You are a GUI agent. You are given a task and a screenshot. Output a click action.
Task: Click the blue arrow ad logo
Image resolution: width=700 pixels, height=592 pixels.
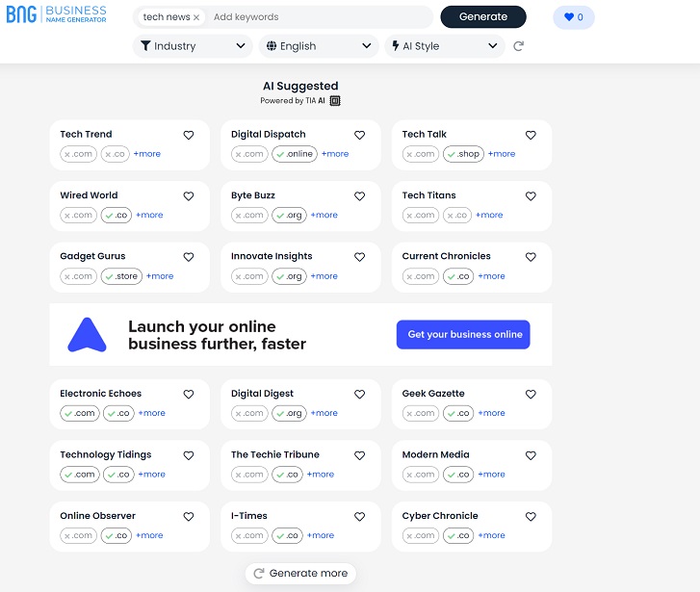[x=87, y=335]
